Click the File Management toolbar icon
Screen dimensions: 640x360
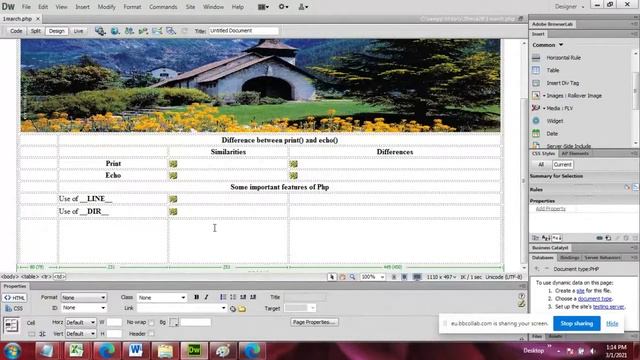click(129, 31)
